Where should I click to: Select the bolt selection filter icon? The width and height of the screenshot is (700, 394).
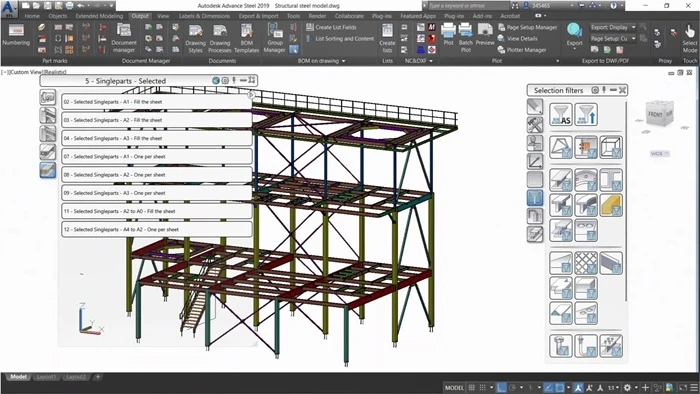coord(561,346)
